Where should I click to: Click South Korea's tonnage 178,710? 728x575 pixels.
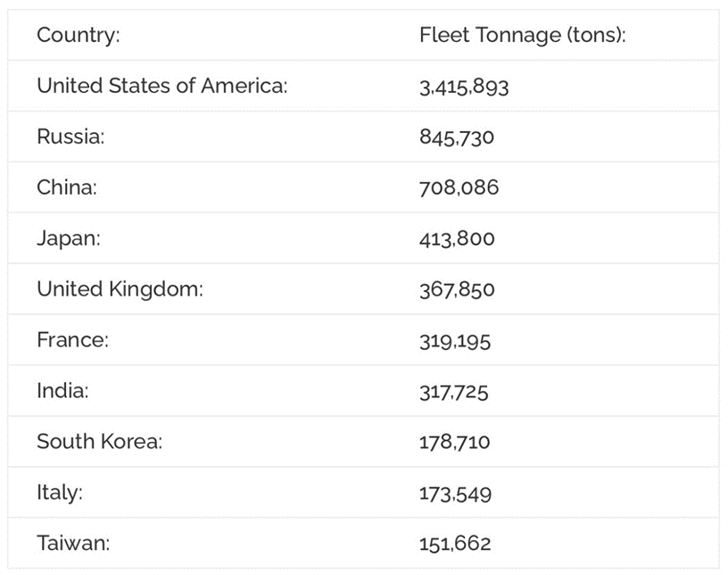(455, 442)
